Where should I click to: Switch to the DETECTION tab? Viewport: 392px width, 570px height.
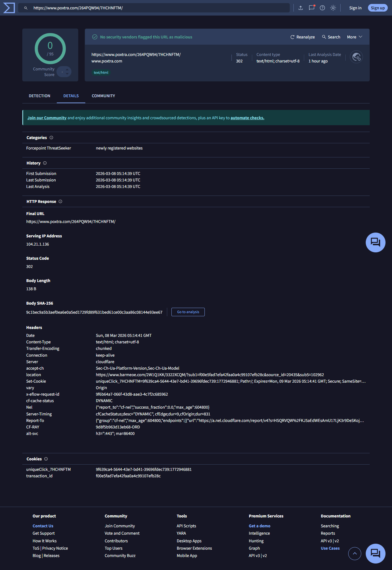[40, 96]
